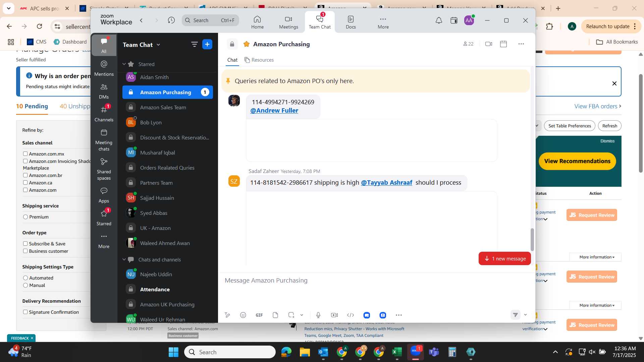Image resolution: width=644 pixels, height=362 pixels.
Task: Open DMs in Zoom sidebar
Action: coord(104,91)
